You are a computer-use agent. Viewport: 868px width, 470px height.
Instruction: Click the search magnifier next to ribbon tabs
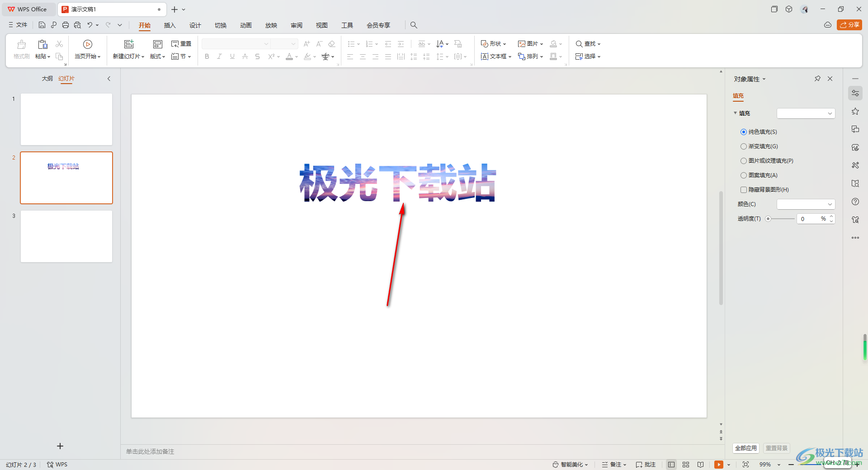(414, 25)
